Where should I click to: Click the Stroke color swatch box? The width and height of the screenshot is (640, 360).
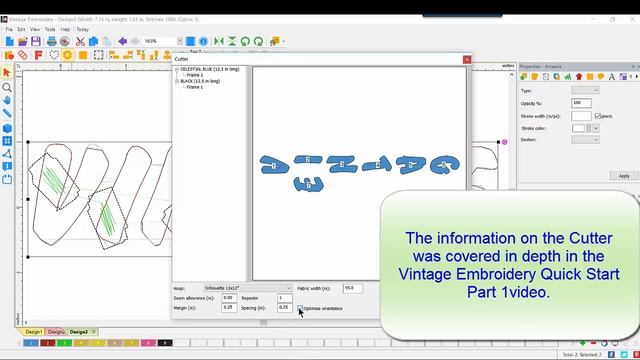(x=578, y=129)
